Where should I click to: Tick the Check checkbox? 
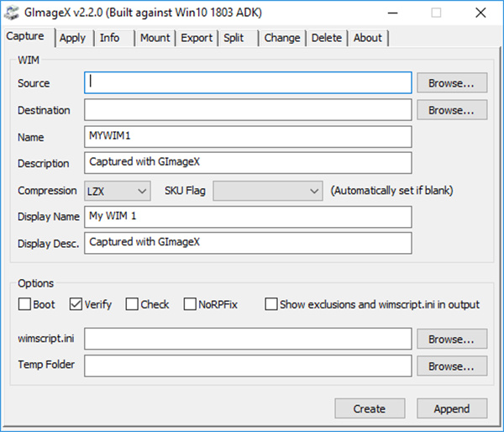(132, 304)
